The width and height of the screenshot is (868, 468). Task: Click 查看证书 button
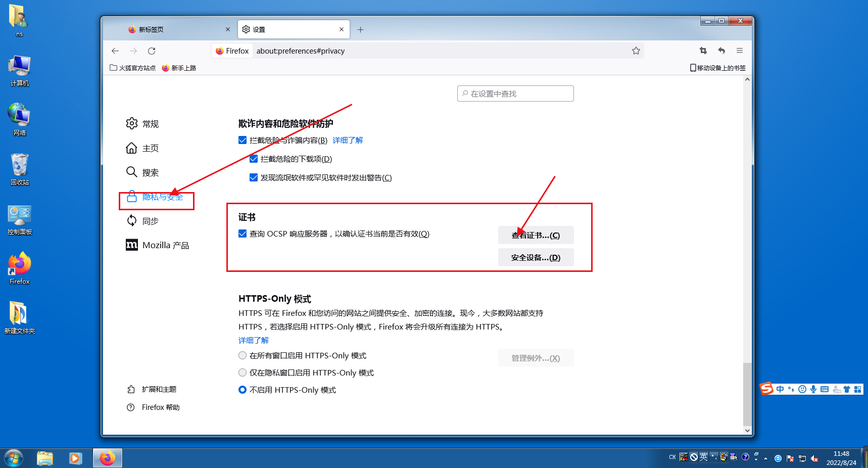pyautogui.click(x=536, y=235)
